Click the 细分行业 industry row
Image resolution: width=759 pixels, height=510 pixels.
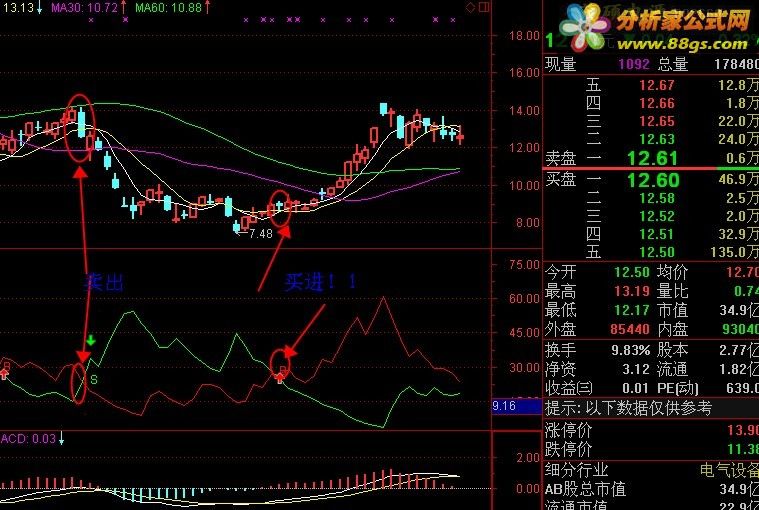(651, 470)
